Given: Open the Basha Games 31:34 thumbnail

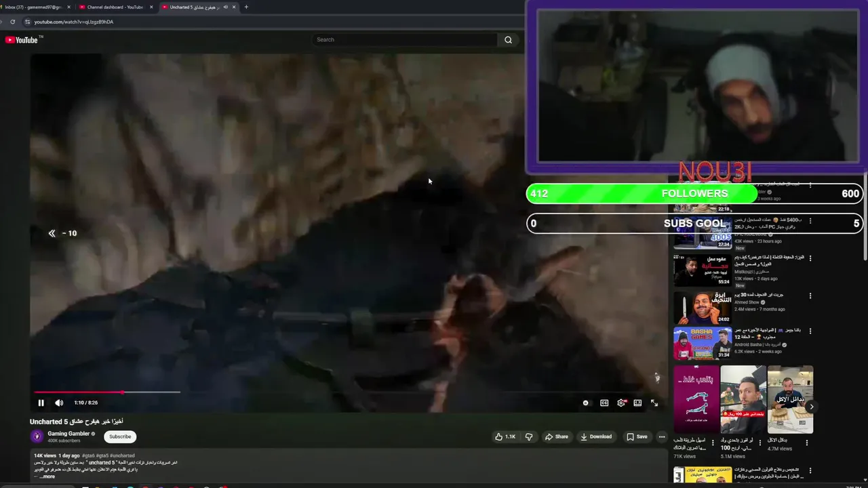Looking at the screenshot, I should [x=703, y=343].
